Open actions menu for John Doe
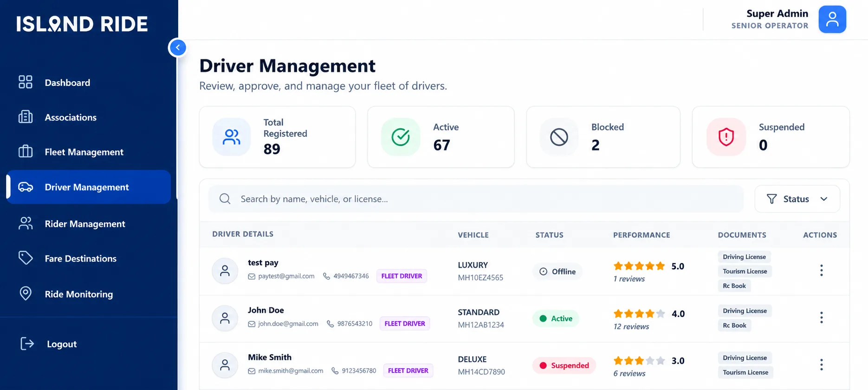The height and width of the screenshot is (390, 868). 821,318
